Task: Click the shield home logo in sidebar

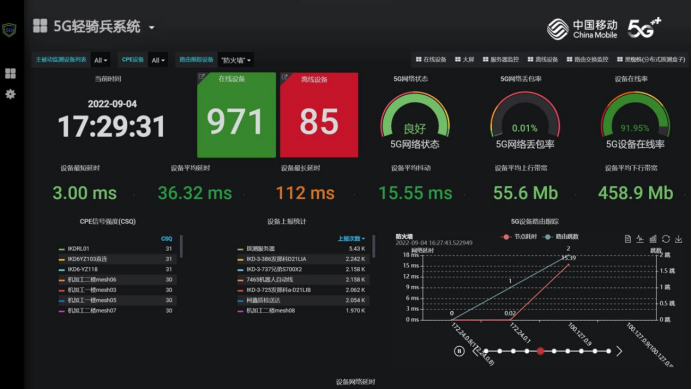Action: click(x=9, y=30)
